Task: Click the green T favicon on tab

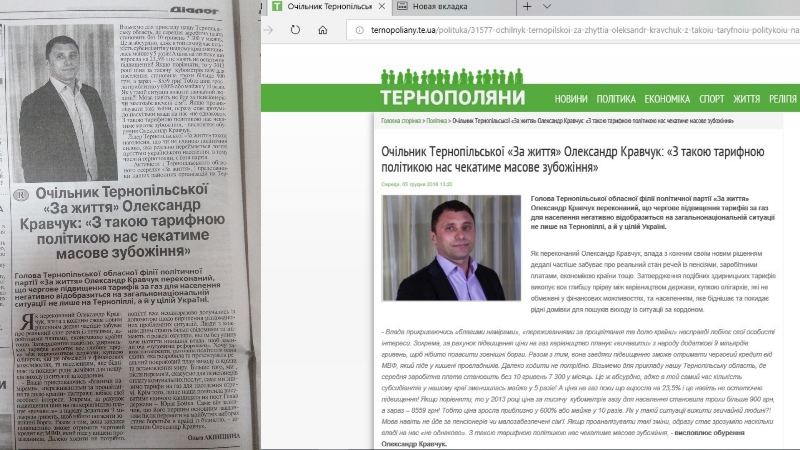Action: [277, 6]
